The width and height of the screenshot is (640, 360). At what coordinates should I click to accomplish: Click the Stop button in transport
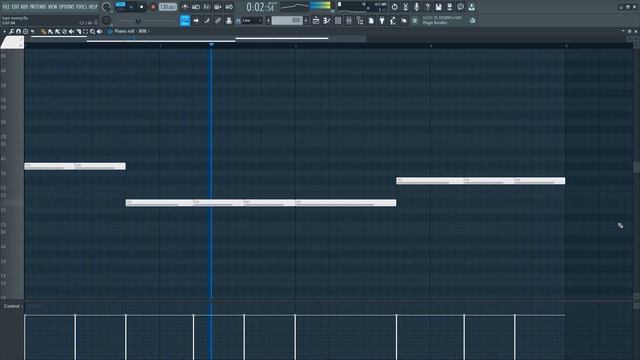pos(142,7)
